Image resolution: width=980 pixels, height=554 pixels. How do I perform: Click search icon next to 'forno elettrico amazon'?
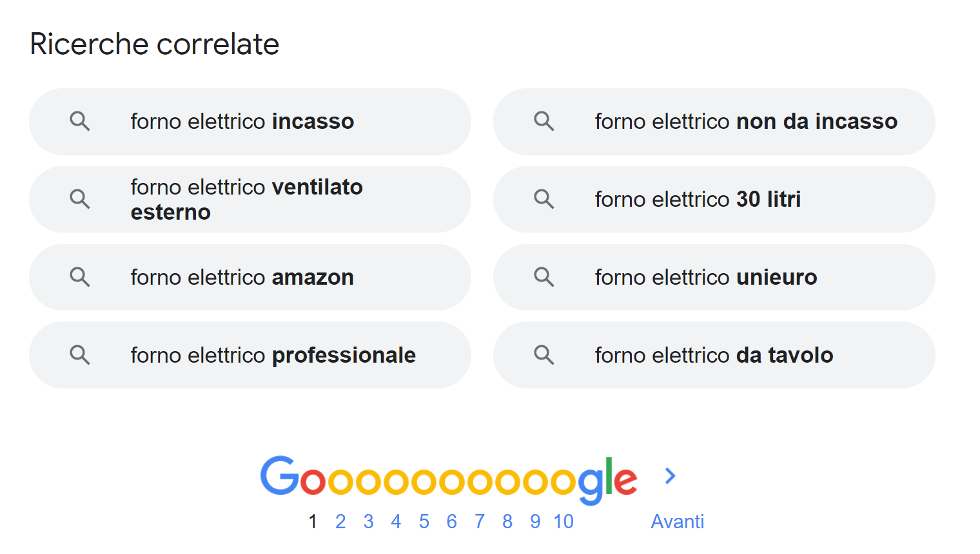coord(80,277)
